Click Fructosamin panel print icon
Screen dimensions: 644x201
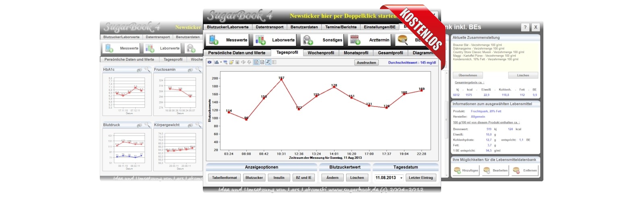coord(190,70)
